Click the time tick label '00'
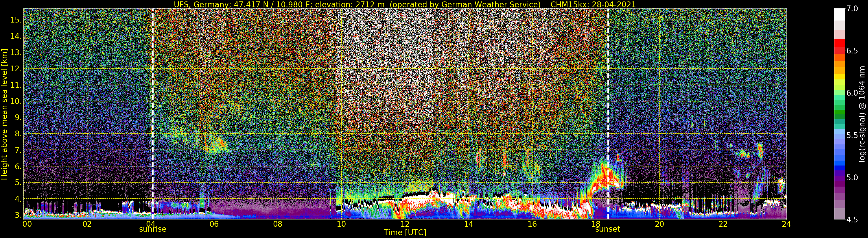868x238 pixels. 27,224
